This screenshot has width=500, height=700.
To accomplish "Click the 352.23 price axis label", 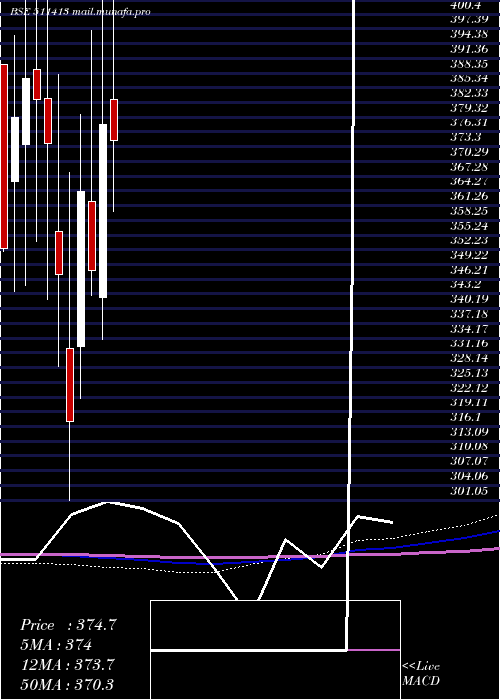I will [468, 240].
